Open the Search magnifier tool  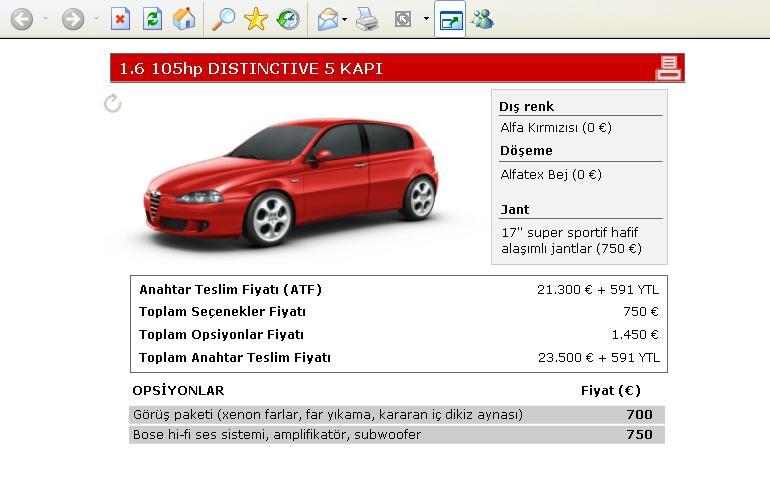tap(223, 19)
